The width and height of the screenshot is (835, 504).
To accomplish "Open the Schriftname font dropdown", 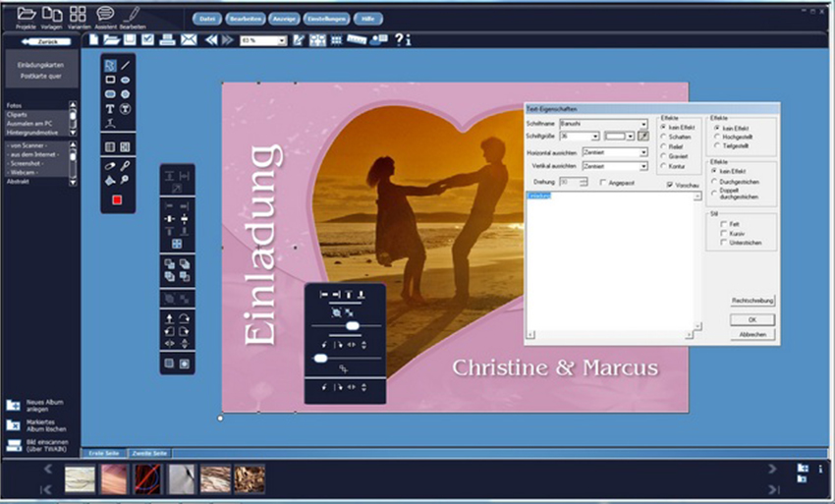I will tap(643, 124).
